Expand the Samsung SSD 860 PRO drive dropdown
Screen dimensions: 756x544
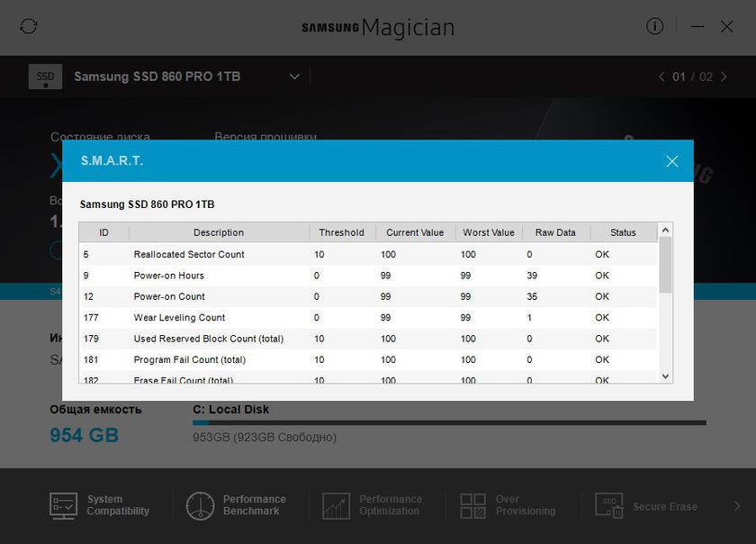coord(294,77)
